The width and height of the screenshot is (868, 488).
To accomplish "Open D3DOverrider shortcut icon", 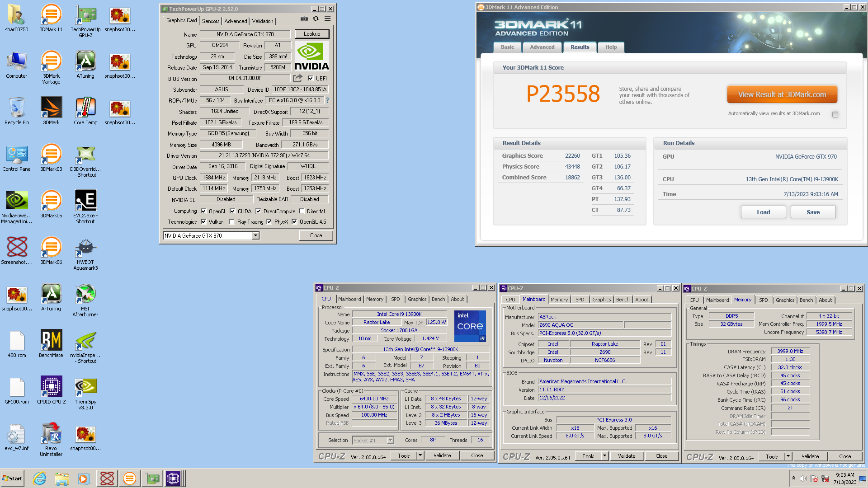I will pyautogui.click(x=85, y=160).
